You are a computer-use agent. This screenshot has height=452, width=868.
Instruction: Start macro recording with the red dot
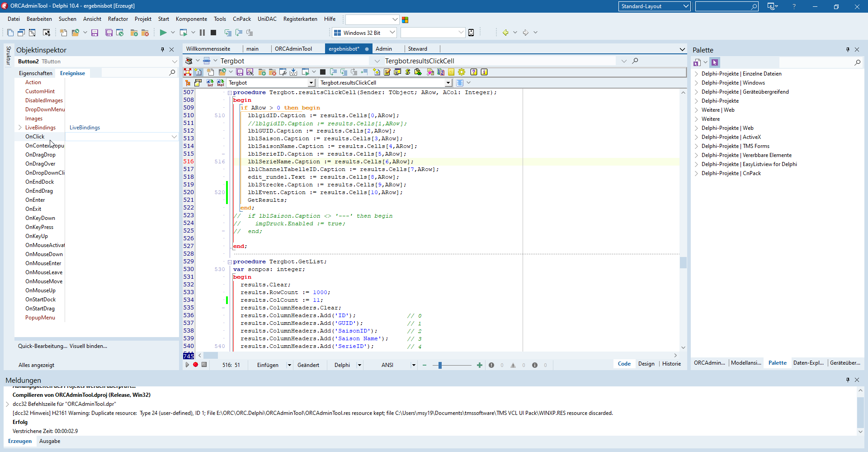(x=195, y=365)
